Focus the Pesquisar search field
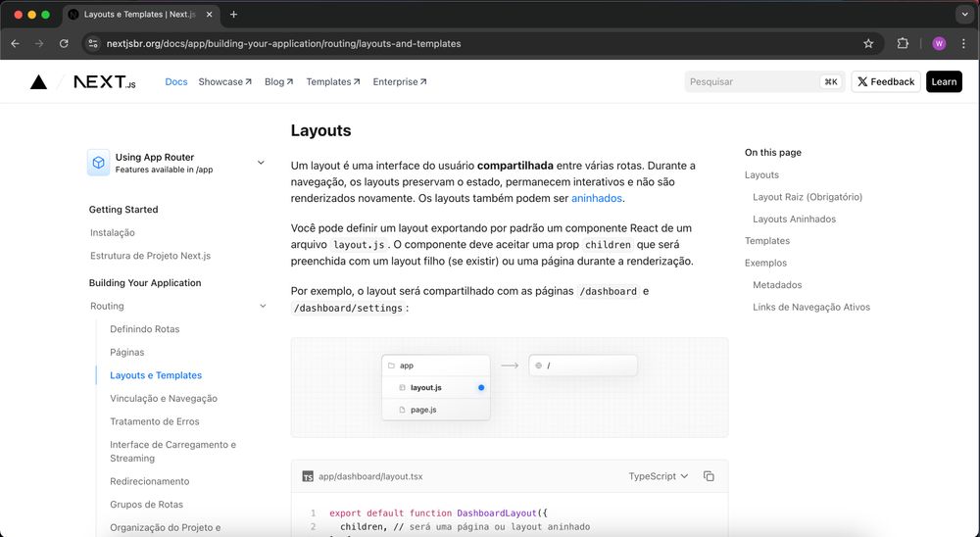Viewport: 980px width, 537px height. click(764, 82)
